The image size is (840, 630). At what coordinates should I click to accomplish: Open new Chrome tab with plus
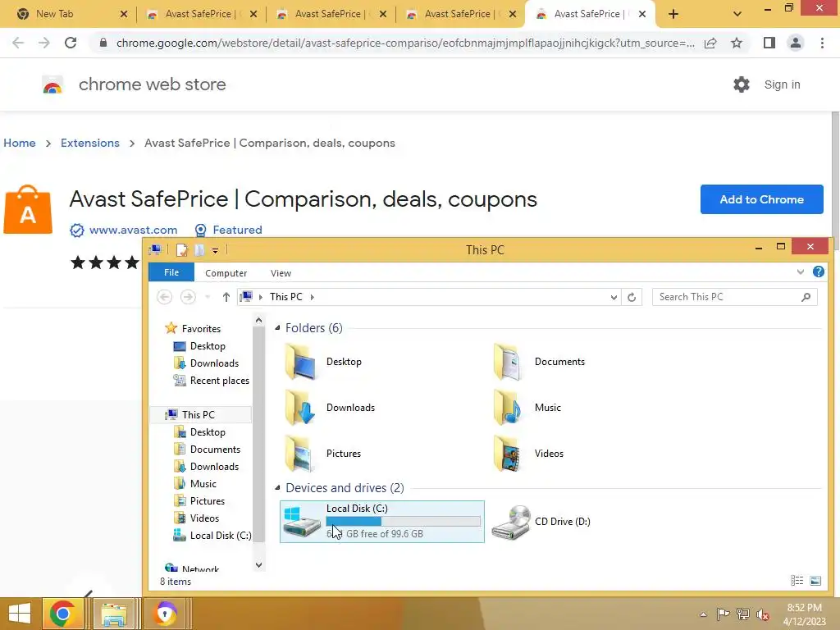coord(673,14)
